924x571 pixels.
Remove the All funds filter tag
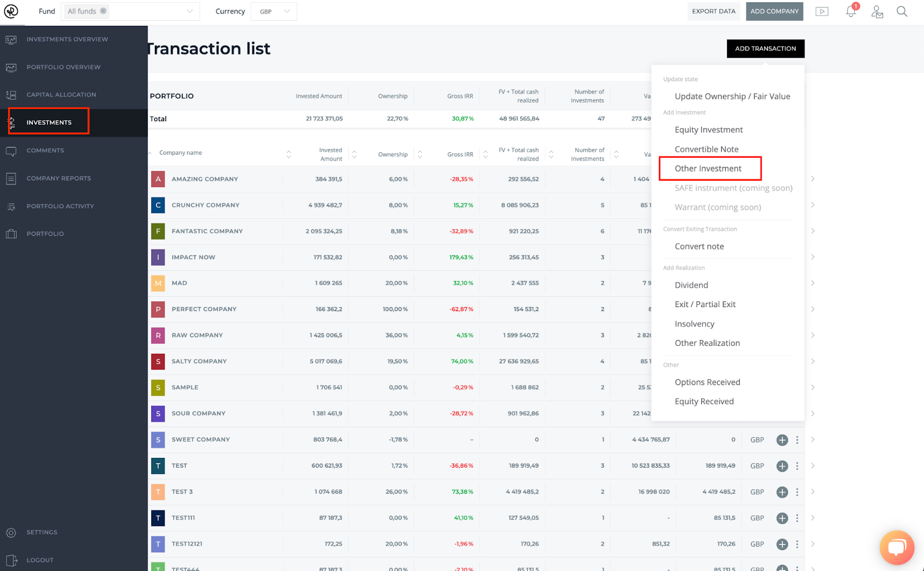[x=103, y=11]
